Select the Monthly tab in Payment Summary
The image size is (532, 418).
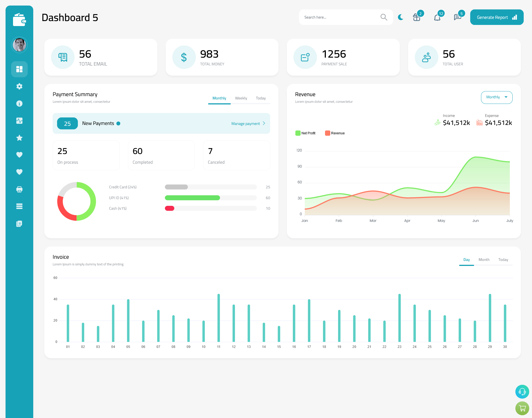[219, 98]
